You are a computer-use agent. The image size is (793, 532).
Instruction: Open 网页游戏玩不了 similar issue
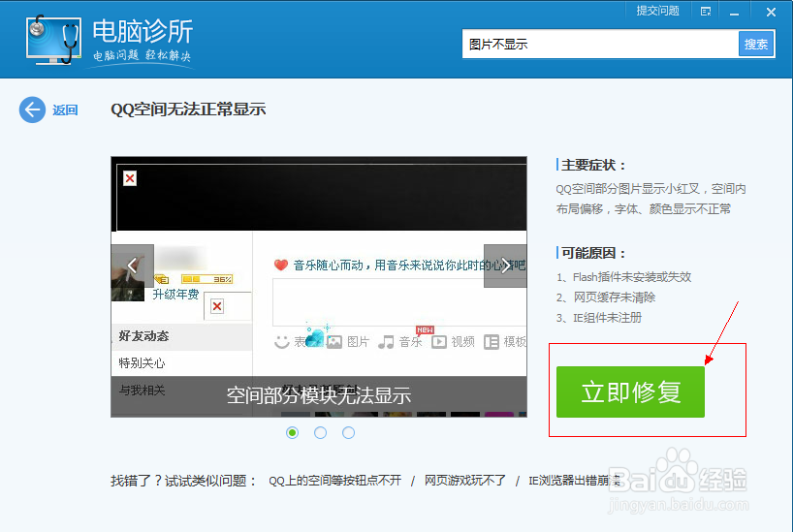[x=464, y=481]
